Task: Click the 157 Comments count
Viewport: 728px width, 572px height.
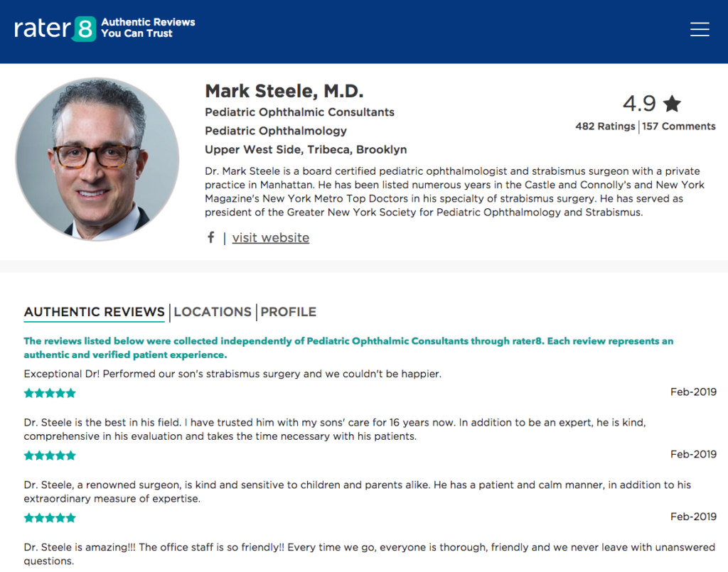Action: [679, 126]
